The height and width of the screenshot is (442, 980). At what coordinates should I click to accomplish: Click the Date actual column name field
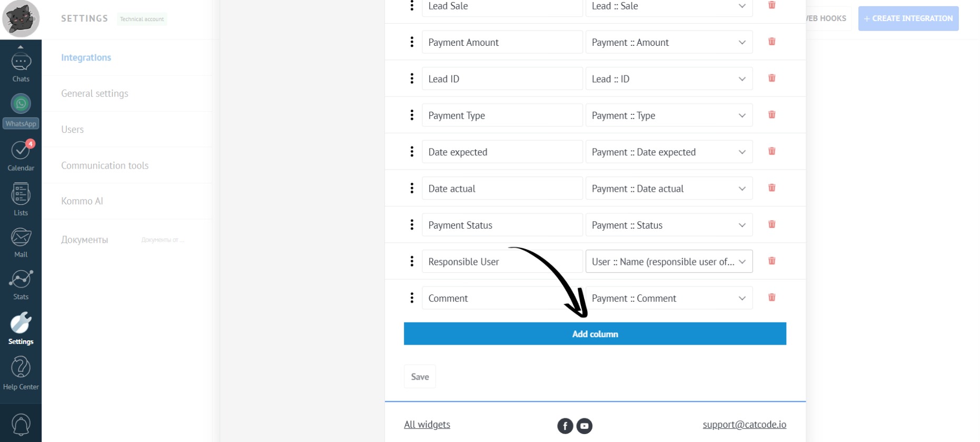(x=502, y=189)
